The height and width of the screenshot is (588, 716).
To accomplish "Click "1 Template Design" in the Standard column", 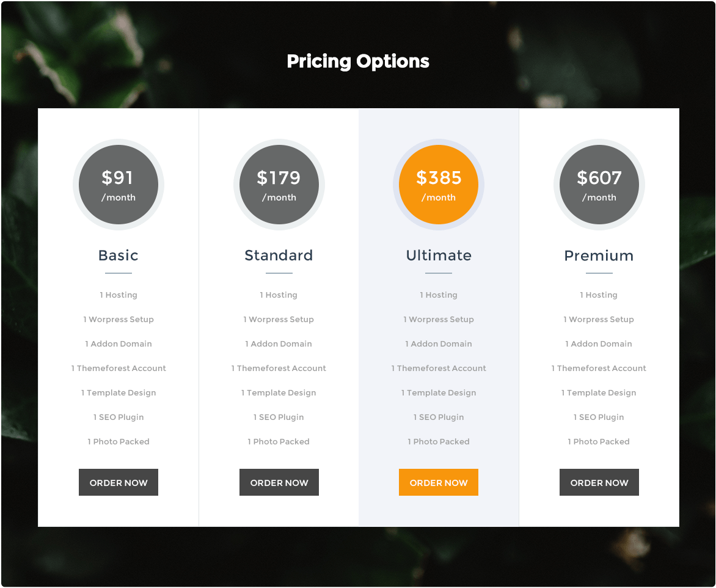I will pos(279,393).
